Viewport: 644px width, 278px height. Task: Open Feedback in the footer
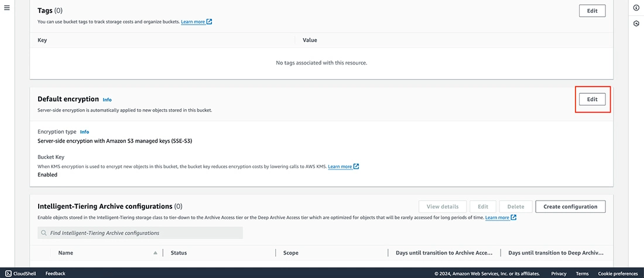pyautogui.click(x=55, y=273)
